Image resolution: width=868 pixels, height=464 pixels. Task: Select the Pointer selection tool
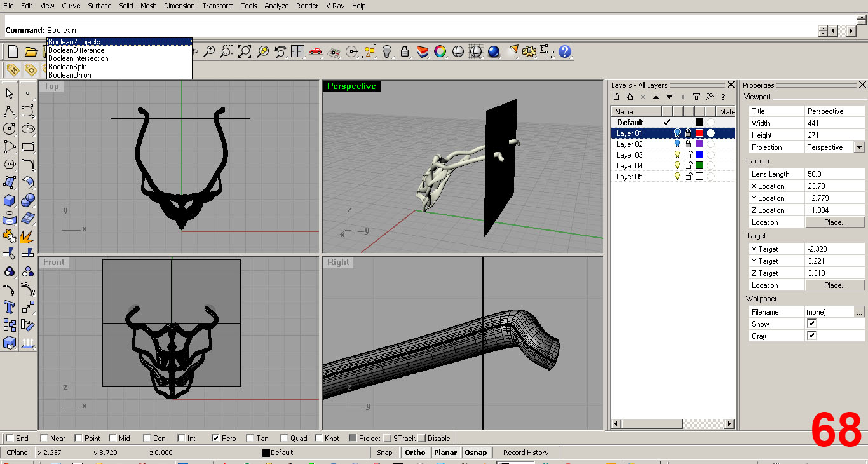10,93
